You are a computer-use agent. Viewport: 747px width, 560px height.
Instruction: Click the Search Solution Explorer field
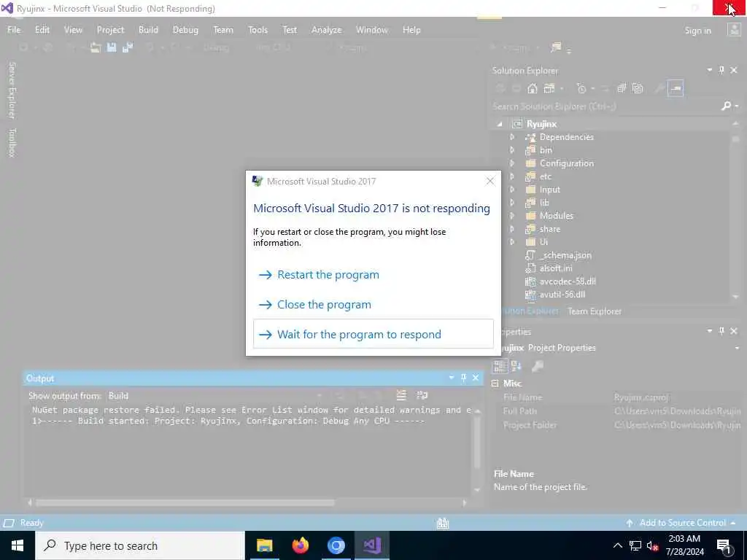coord(605,106)
